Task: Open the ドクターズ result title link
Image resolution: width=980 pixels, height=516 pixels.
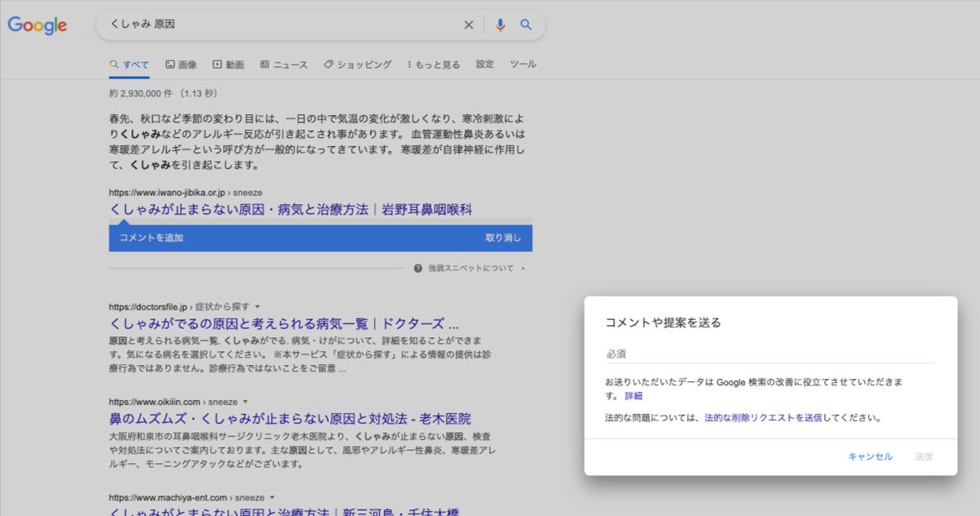Action: click(x=283, y=322)
